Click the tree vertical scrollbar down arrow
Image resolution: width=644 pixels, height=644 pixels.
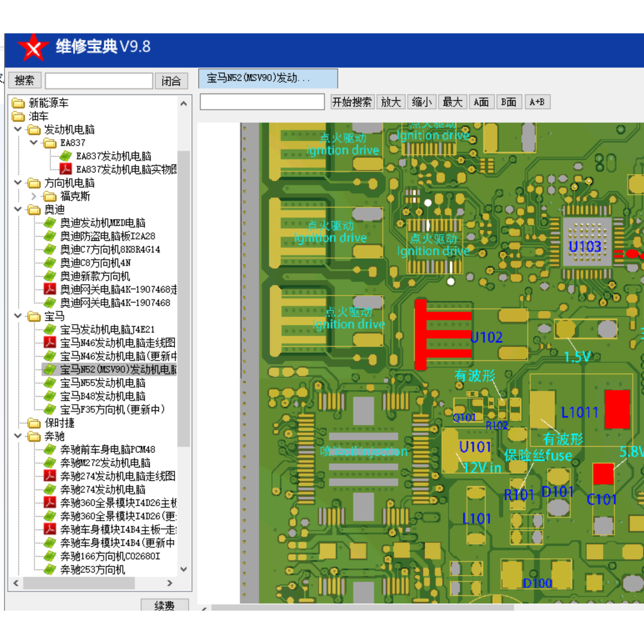(184, 569)
